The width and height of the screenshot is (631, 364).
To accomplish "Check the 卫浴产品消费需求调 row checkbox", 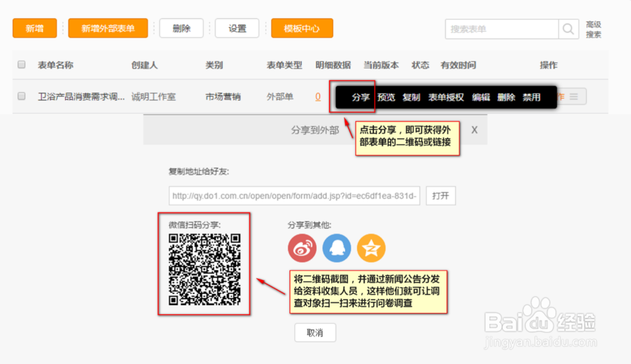I will tap(21, 96).
